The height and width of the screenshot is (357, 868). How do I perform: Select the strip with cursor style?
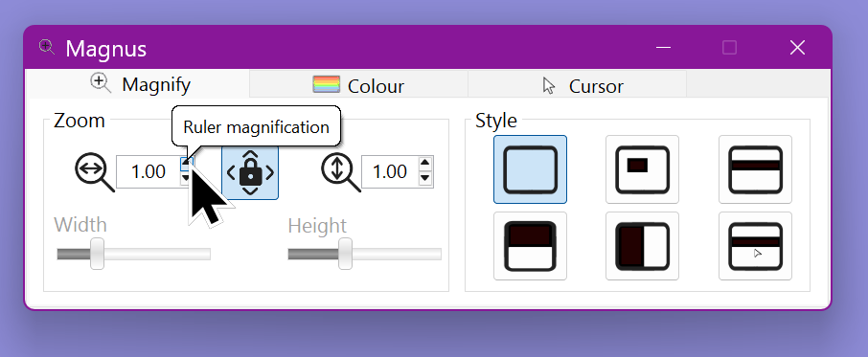[x=755, y=246]
